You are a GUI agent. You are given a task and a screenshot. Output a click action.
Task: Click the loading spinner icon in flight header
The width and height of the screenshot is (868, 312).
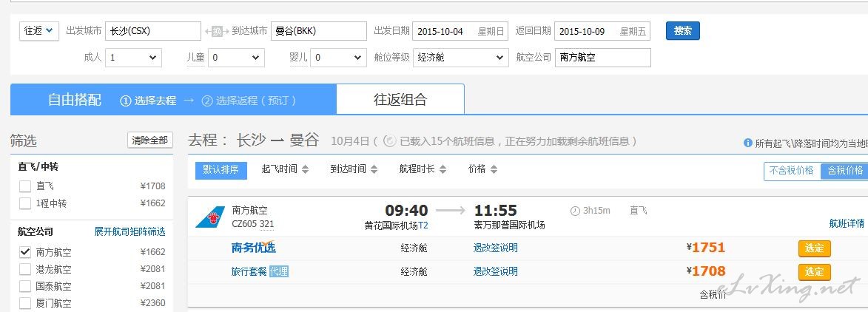[389, 141]
